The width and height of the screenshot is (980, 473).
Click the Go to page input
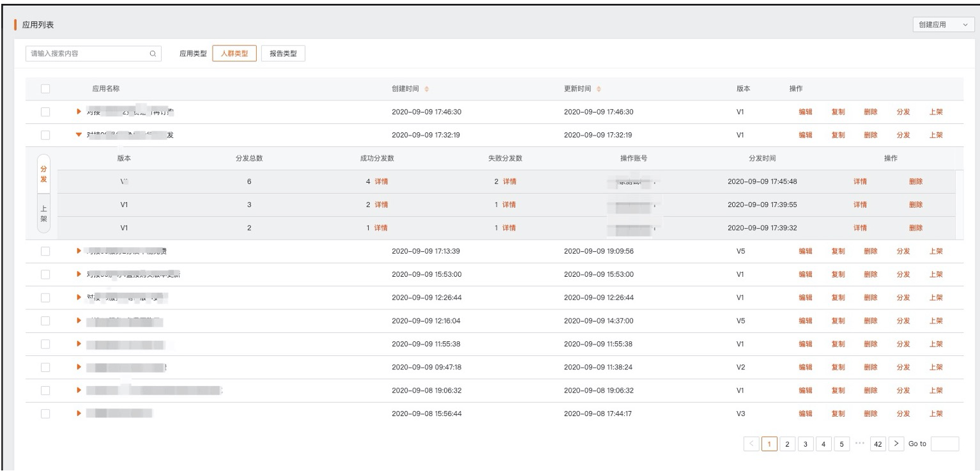click(945, 444)
